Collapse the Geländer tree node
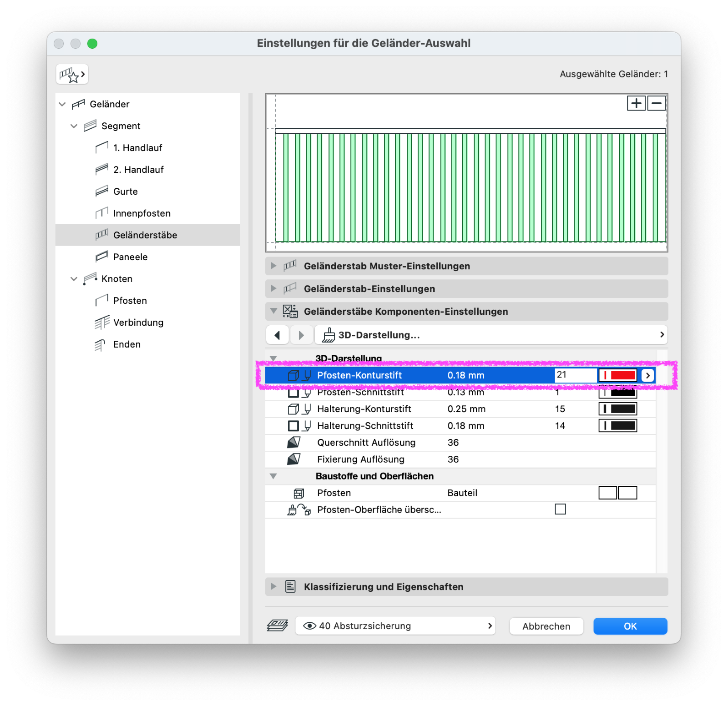 62,104
